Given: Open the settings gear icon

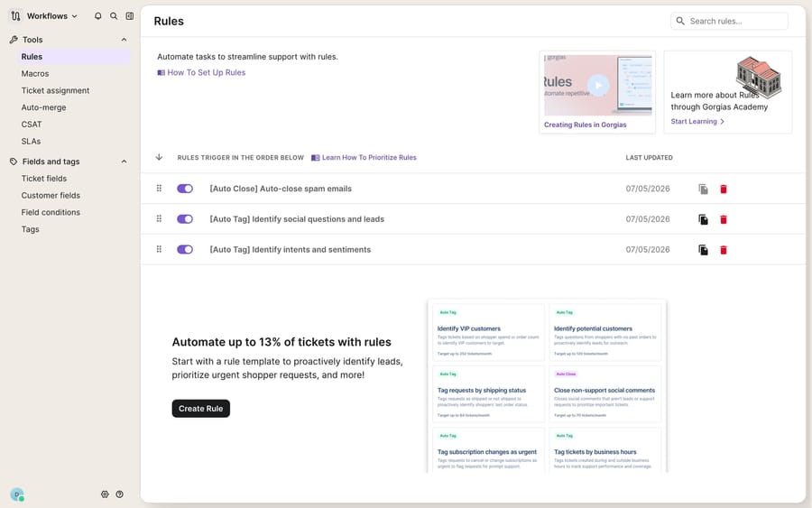Looking at the screenshot, I should coord(105,494).
